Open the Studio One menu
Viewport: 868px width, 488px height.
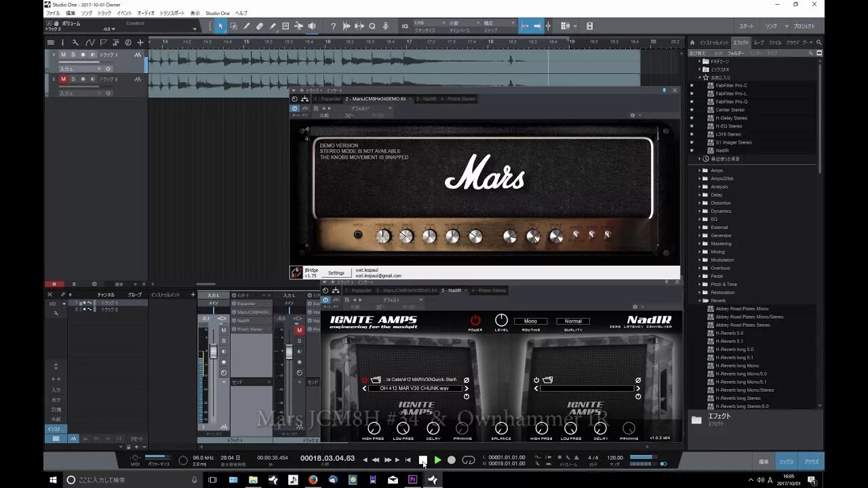218,13
